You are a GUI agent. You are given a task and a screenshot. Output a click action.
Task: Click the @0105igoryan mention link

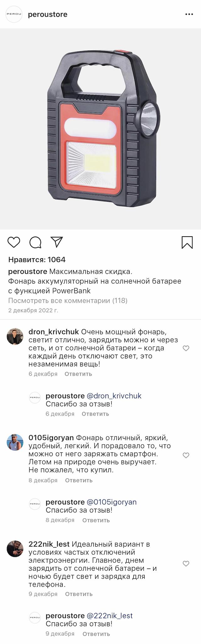point(111,502)
